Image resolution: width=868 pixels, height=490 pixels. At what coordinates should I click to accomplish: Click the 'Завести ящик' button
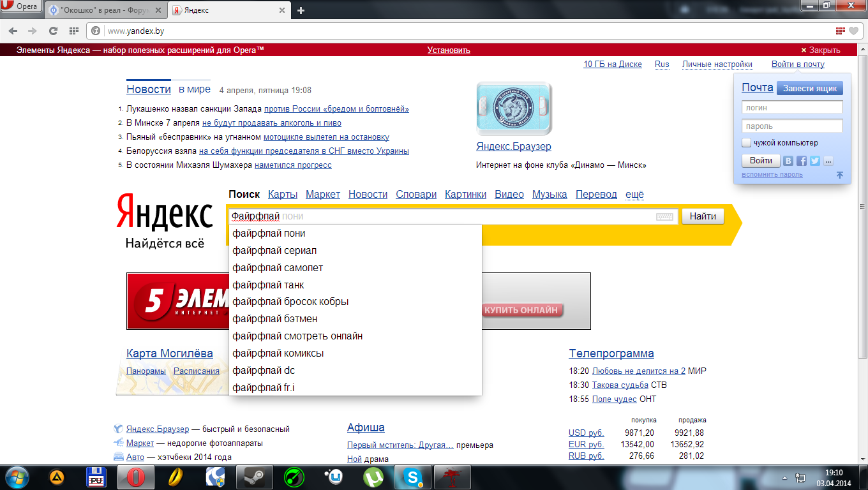809,88
